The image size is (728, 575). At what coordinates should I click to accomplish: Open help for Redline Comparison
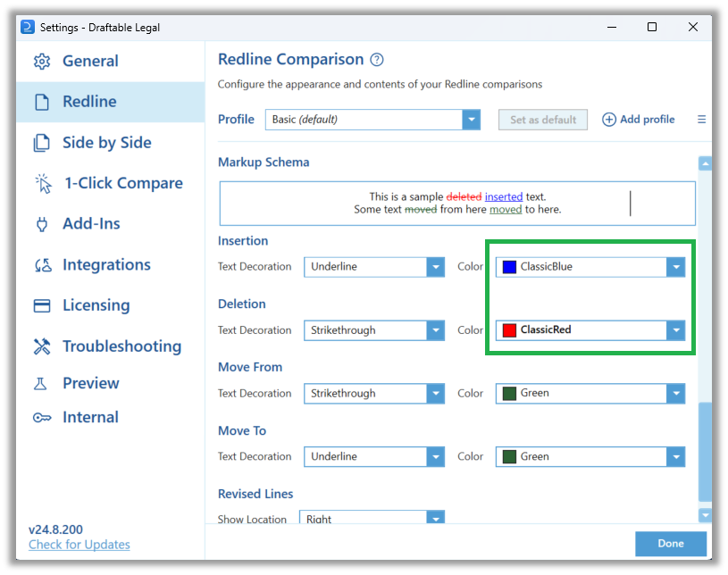click(x=377, y=60)
